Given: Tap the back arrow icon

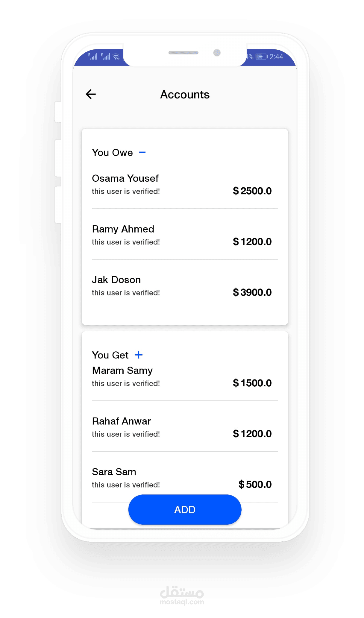Looking at the screenshot, I should pyautogui.click(x=91, y=94).
